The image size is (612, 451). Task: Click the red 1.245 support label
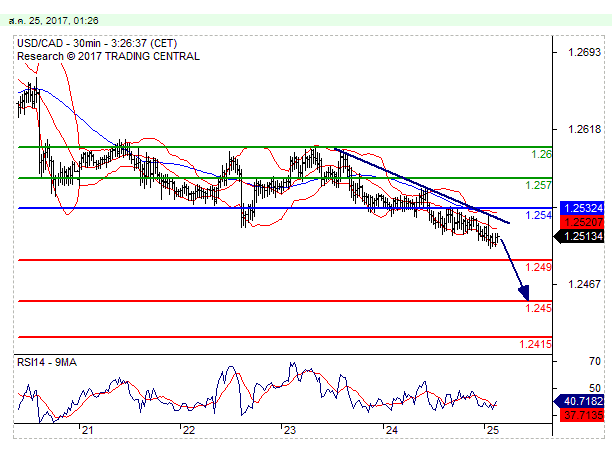click(539, 308)
